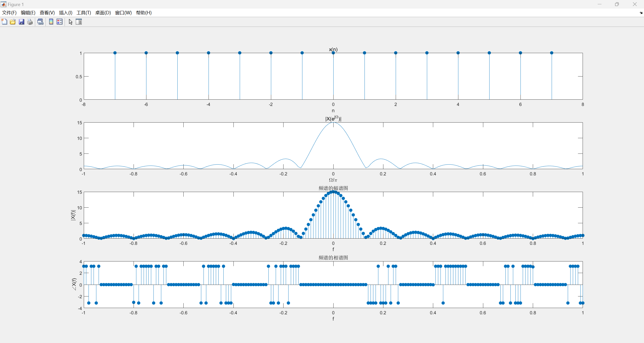The image size is (644, 343).
Task: Click the x(n) title of top plot
Action: click(x=333, y=49)
